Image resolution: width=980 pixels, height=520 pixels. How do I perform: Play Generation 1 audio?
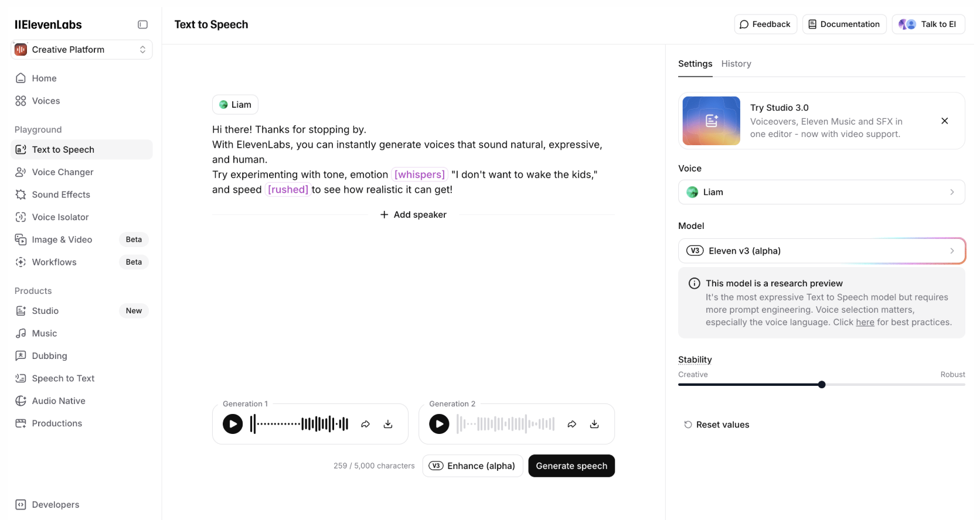(x=233, y=424)
